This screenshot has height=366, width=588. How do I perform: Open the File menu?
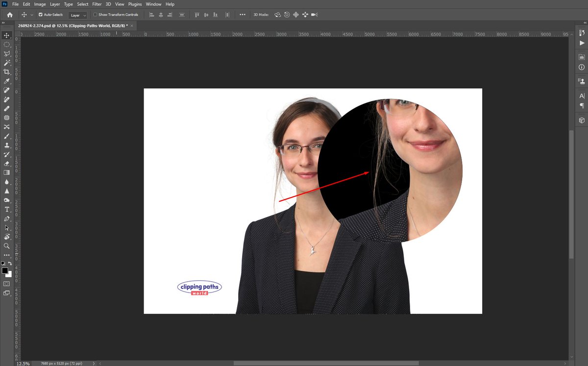(15, 4)
